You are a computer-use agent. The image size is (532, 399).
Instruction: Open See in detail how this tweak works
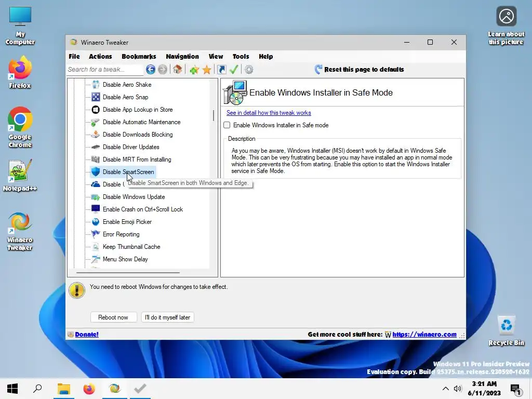point(269,113)
